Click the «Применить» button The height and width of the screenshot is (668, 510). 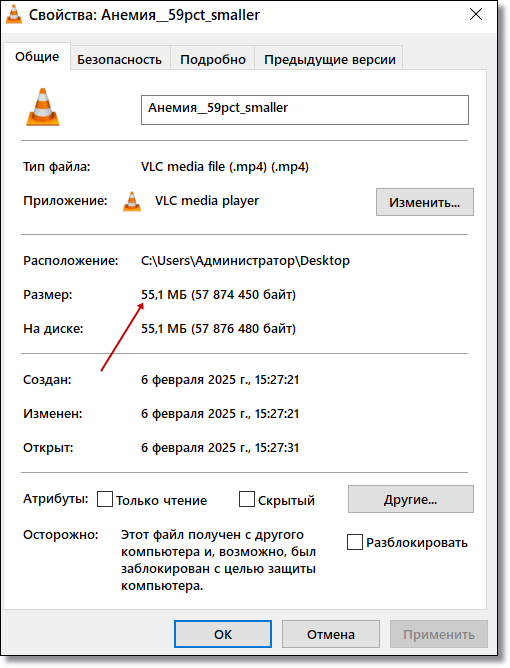click(x=439, y=634)
